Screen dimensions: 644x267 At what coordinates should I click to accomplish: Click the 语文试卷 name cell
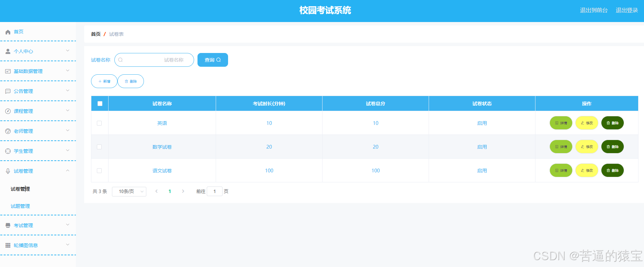[x=162, y=171]
